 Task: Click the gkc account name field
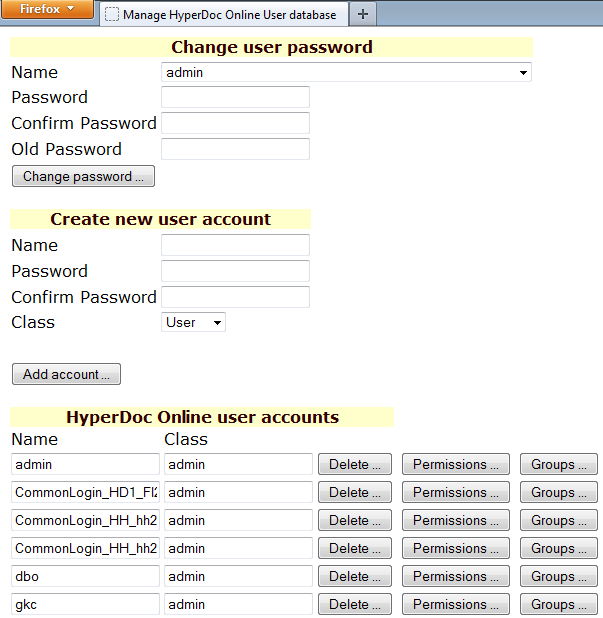85,604
